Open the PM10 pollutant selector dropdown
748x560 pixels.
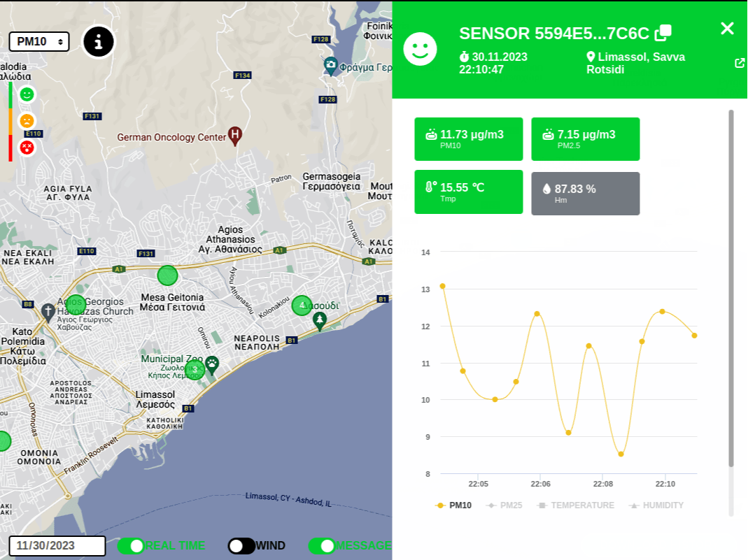[x=39, y=41]
